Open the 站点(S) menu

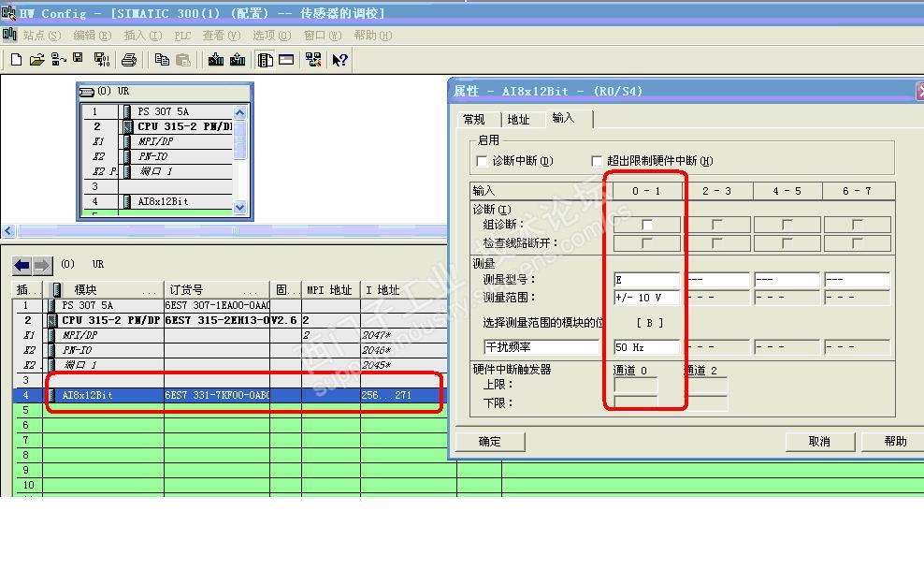tap(42, 36)
